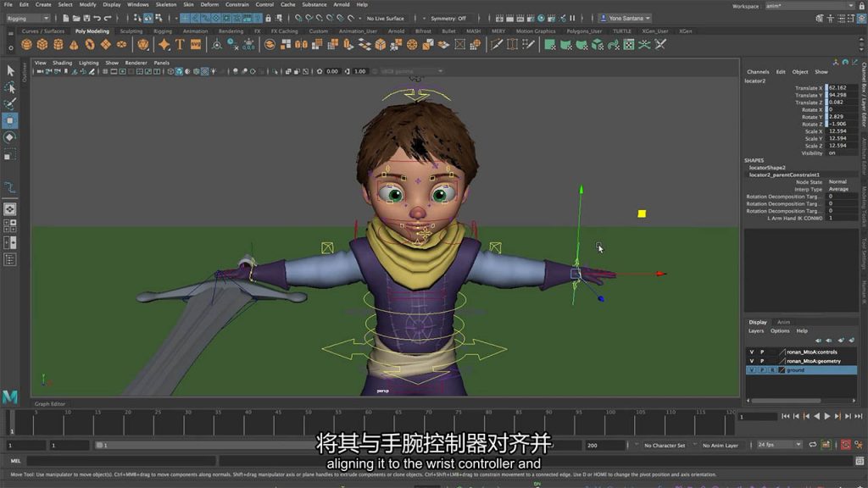Click the Super Shapes star icon

(x=164, y=45)
